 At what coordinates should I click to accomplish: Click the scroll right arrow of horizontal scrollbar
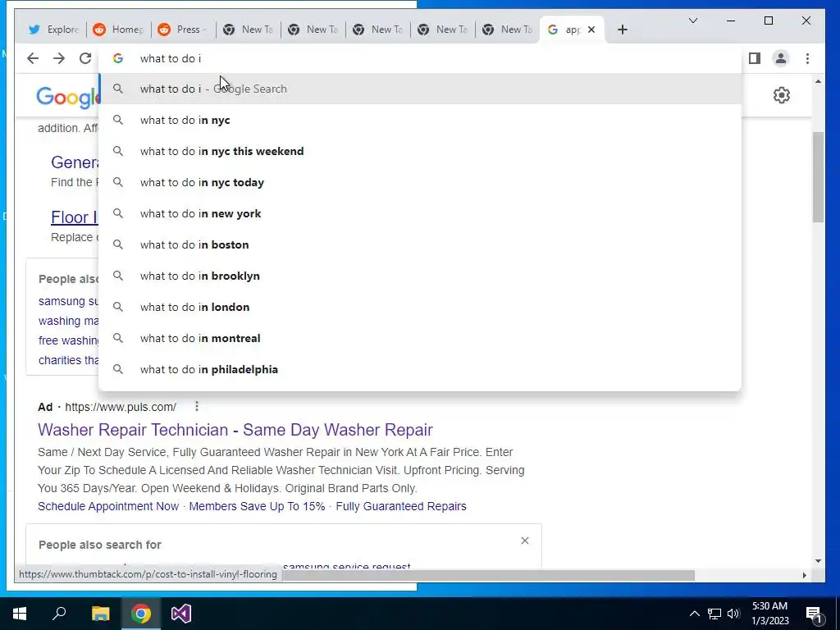tap(804, 575)
